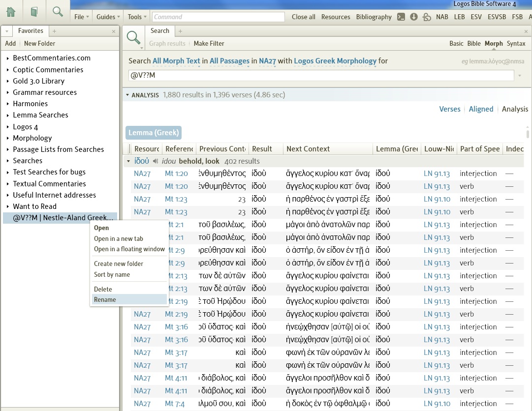Switch to Aligned view
This screenshot has width=532, height=411.
pos(481,109)
